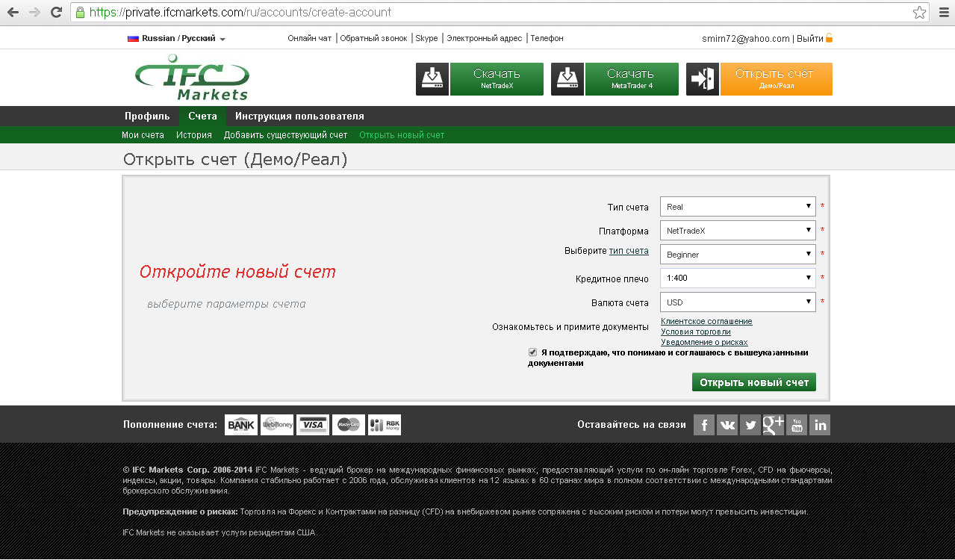The height and width of the screenshot is (560, 955).
Task: Click the WebMoney payment icon
Action: (x=277, y=425)
